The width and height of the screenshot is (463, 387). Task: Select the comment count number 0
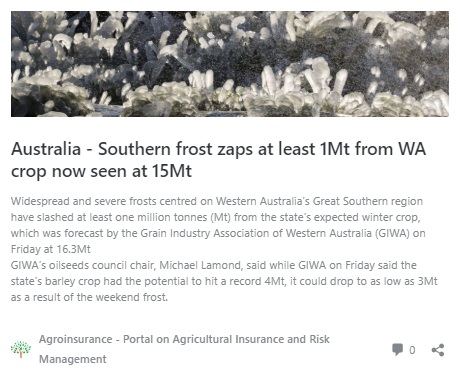point(412,350)
